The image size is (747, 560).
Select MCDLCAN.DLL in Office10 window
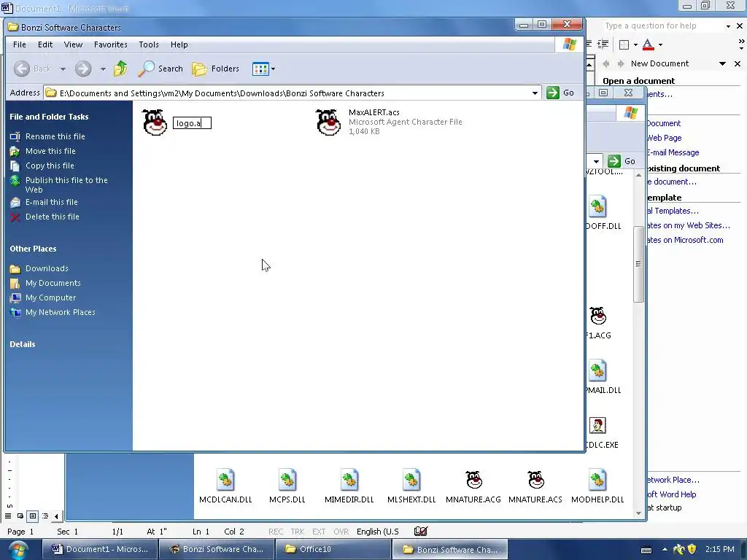point(225,486)
